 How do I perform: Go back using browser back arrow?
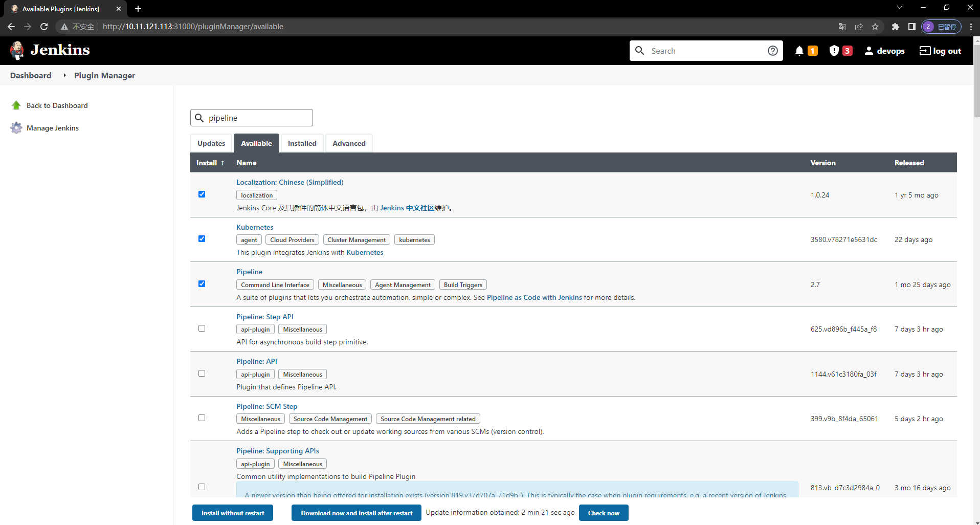click(11, 27)
